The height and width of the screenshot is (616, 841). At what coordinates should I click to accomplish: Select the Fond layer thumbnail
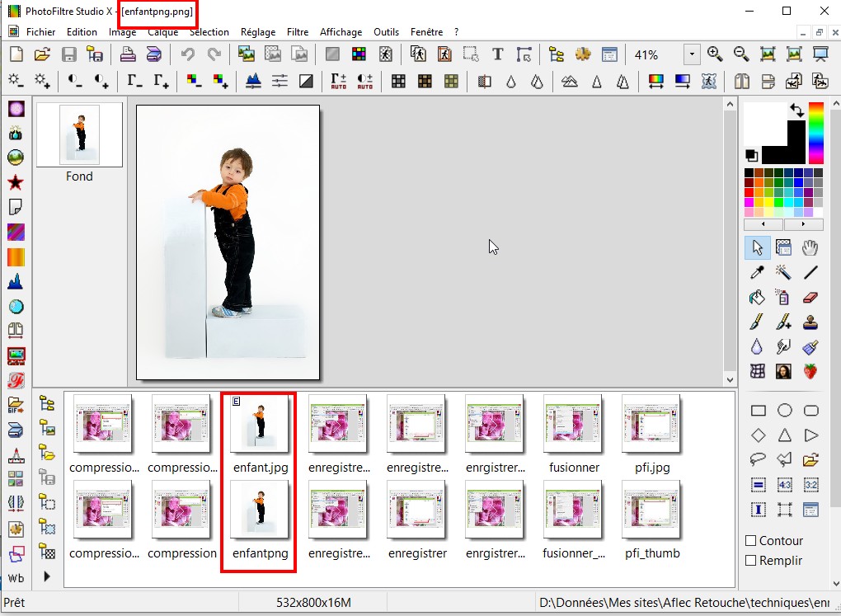click(79, 134)
